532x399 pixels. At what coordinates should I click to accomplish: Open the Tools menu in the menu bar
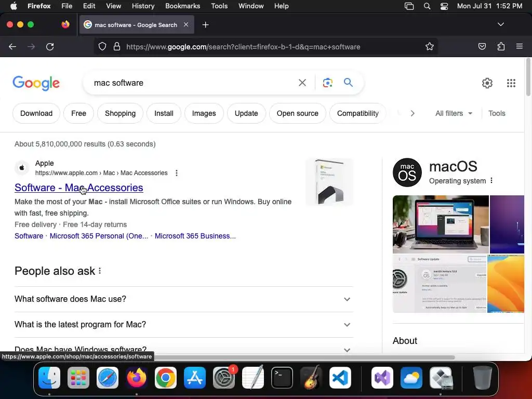[219, 6]
